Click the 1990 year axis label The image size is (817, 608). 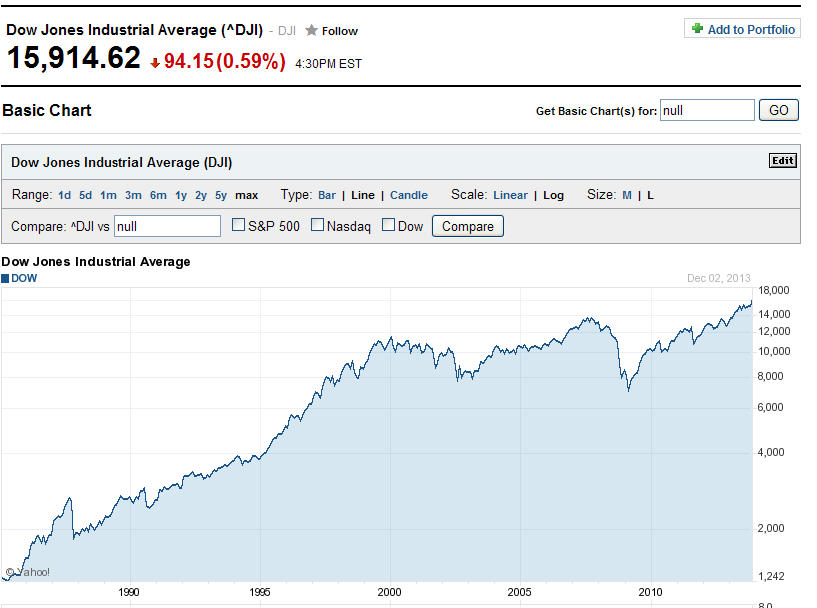129,592
